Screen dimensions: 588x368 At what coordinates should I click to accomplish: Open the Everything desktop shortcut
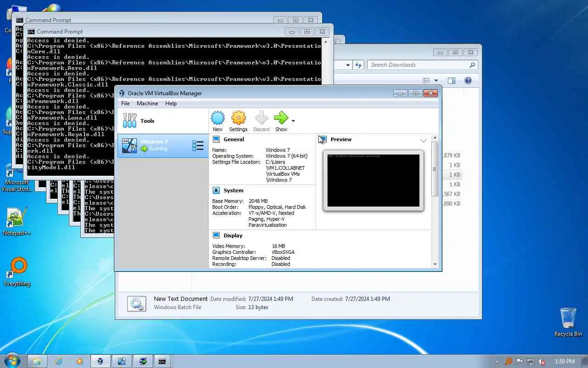17,272
